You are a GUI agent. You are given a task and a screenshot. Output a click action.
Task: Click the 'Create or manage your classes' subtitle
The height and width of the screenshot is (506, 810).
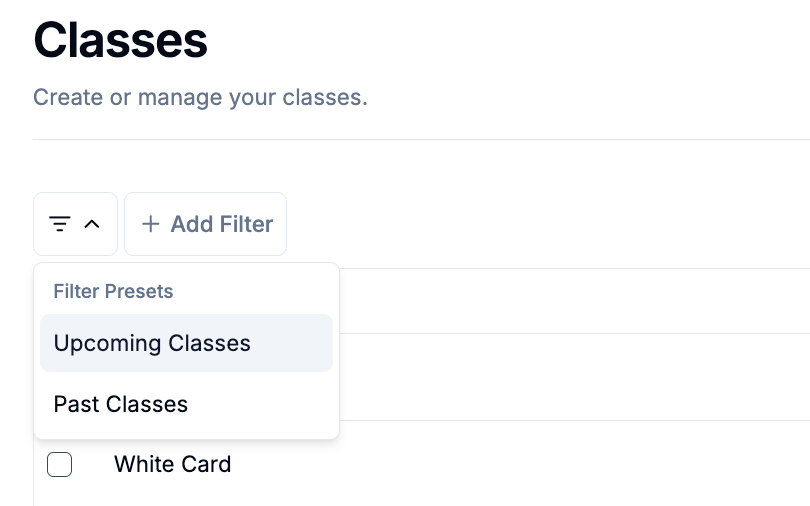200,97
